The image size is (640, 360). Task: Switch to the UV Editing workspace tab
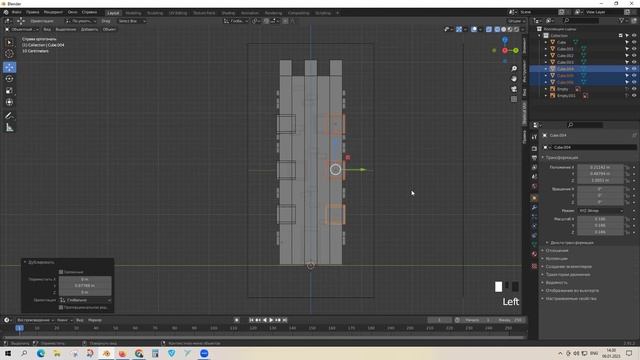coord(178,13)
